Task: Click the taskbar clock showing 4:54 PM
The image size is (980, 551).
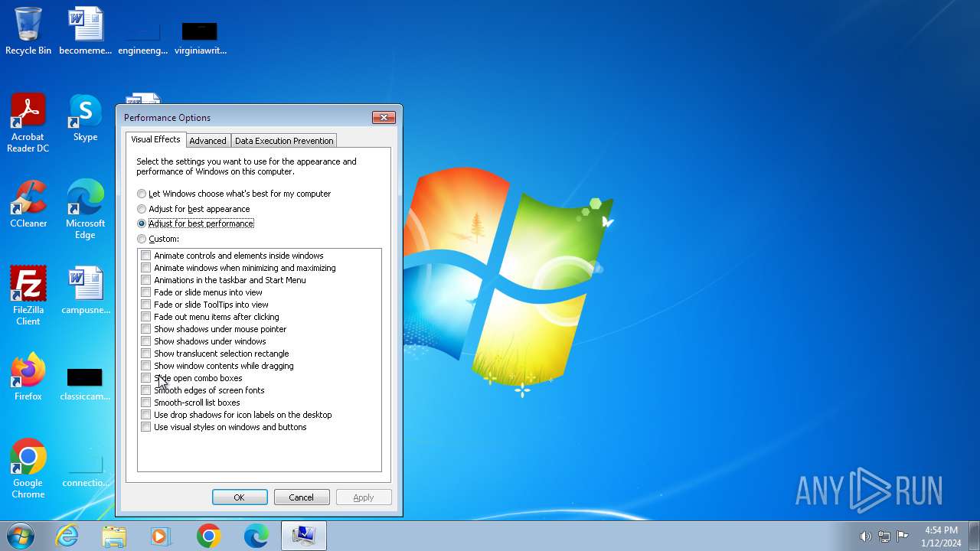Action: coord(941,536)
